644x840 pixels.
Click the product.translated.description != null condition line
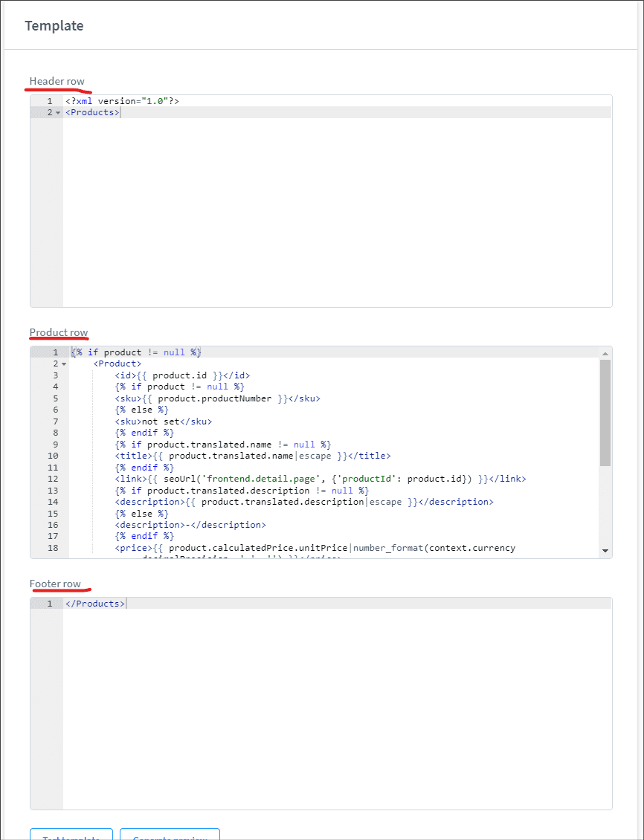[x=242, y=491]
